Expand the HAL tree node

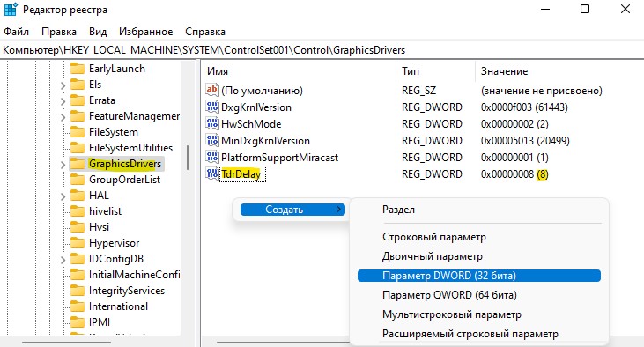(63, 196)
